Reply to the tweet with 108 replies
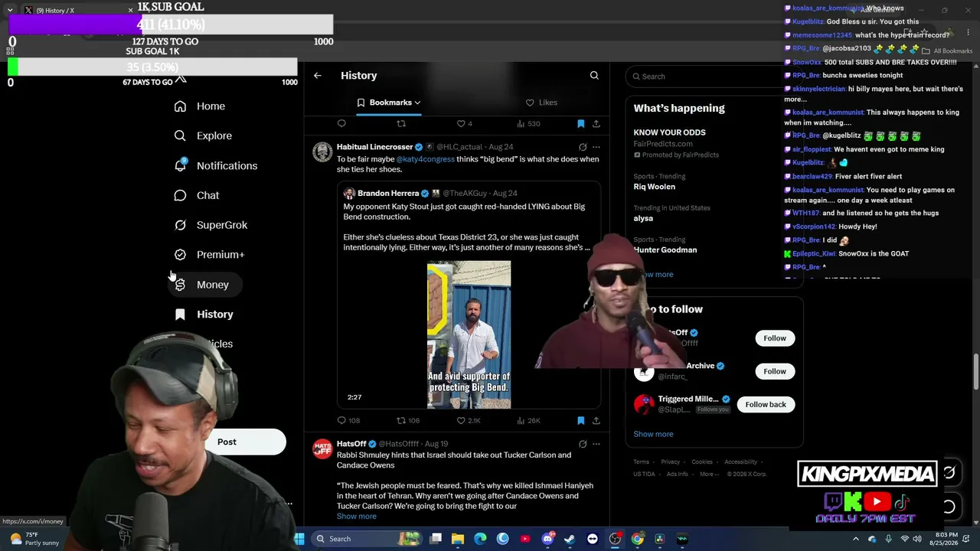This screenshot has width=980, height=551. pyautogui.click(x=348, y=420)
